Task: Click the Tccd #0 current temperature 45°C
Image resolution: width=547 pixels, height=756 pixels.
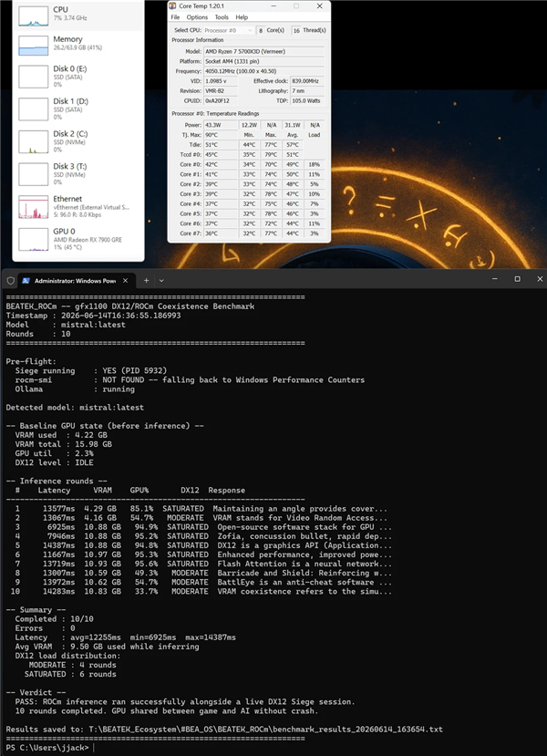Action: [221, 155]
